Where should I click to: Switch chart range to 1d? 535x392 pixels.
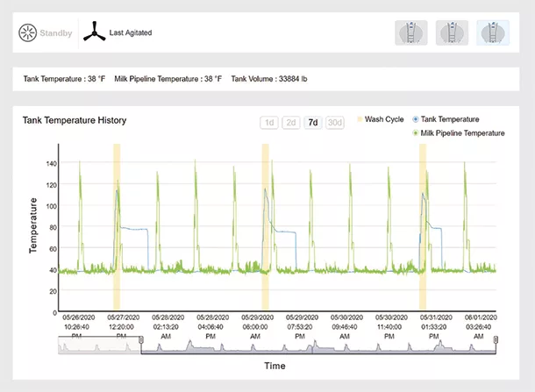[269, 123]
